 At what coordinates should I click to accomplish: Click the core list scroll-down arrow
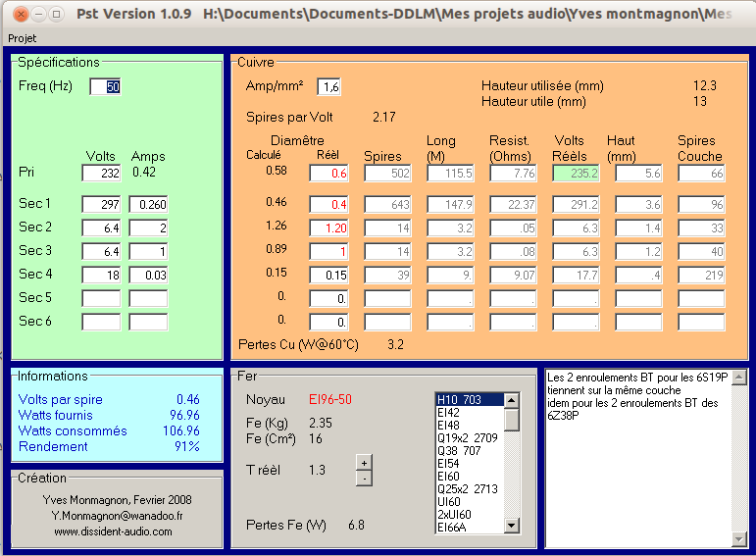point(512,526)
